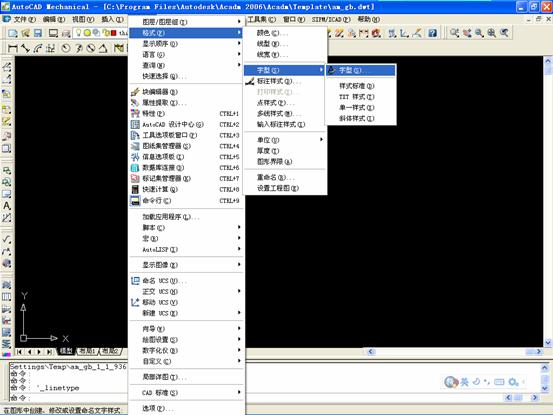Click the 快速计算 calculator icon
Image resolution: width=553 pixels, height=415 pixels.
(135, 189)
